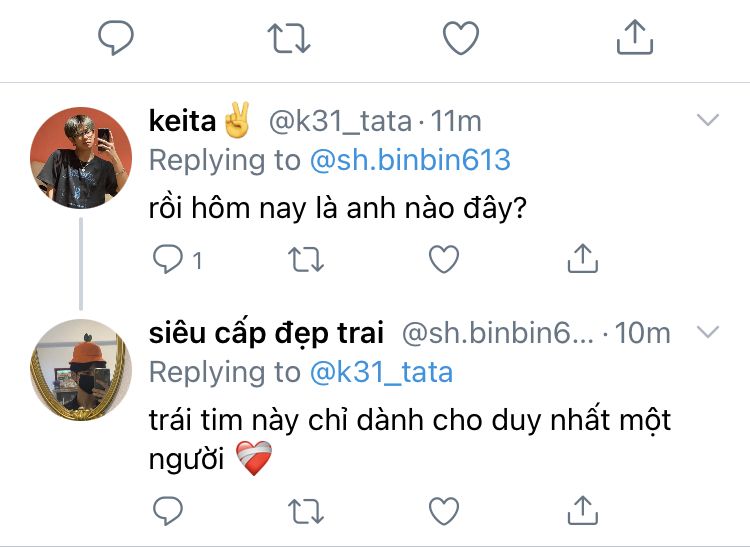Screen dimensions: 750x547
Task: Retweet siêu cấp đẹp trai's tweet
Action: [x=305, y=511]
